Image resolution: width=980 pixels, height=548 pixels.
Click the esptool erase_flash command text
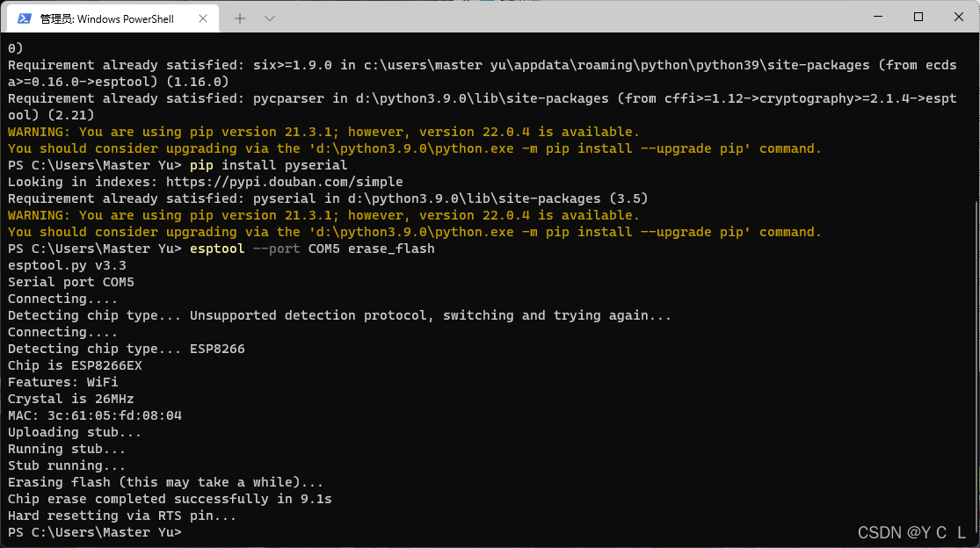click(312, 249)
